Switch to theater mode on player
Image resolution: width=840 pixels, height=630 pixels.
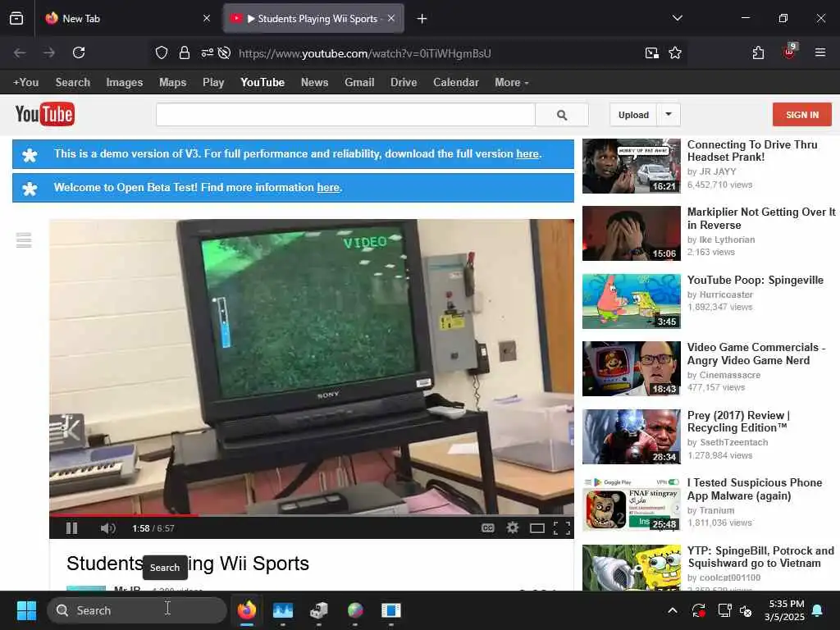point(536,529)
